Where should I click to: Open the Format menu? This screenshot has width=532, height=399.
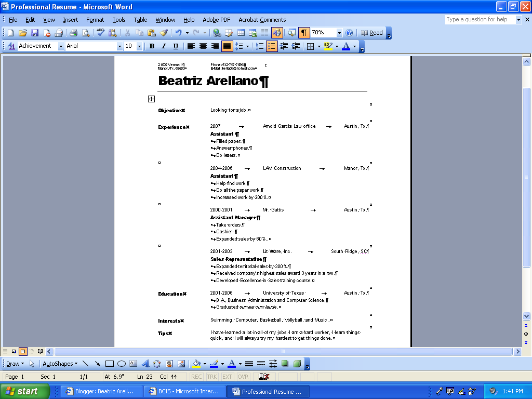click(x=95, y=20)
